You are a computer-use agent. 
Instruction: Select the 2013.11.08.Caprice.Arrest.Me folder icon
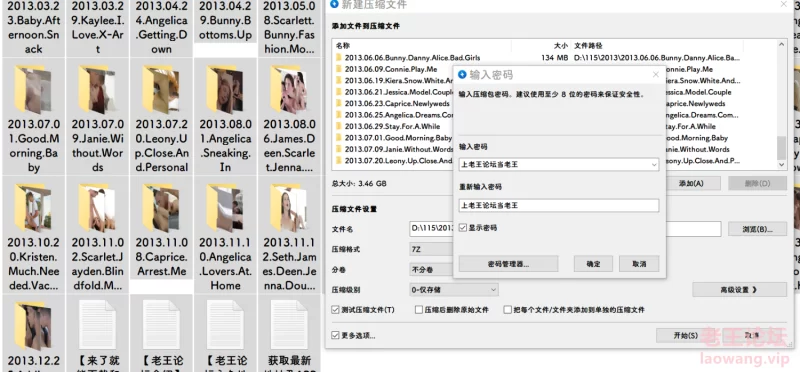(x=161, y=208)
